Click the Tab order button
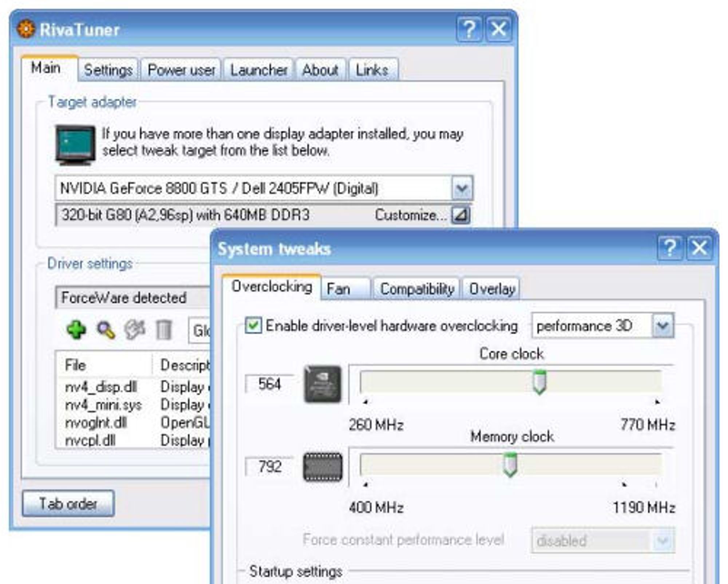Image resolution: width=728 pixels, height=584 pixels. pyautogui.click(x=68, y=504)
